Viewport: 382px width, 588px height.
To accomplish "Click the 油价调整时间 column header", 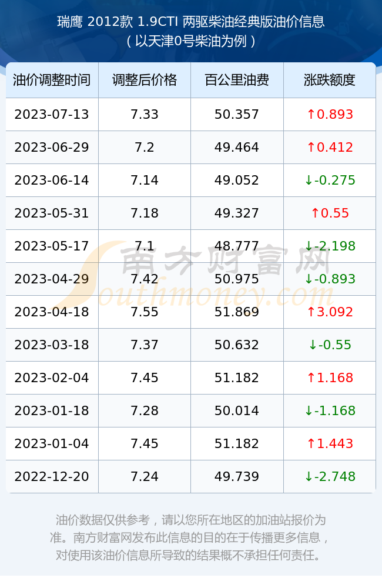I will click(52, 80).
